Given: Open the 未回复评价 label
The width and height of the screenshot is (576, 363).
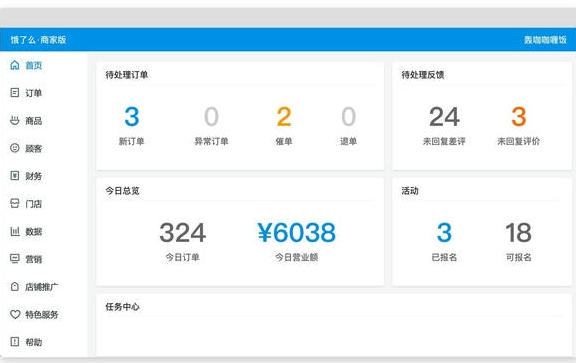Looking at the screenshot, I should pos(518,141).
